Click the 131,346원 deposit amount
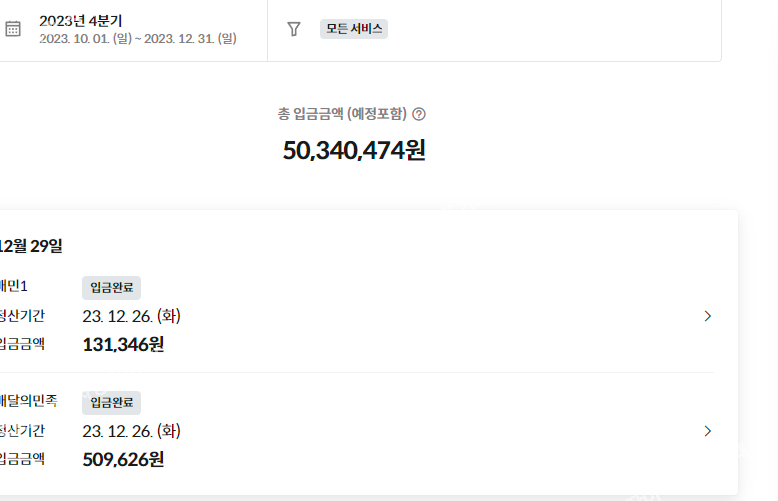The image size is (778, 501). (x=123, y=344)
